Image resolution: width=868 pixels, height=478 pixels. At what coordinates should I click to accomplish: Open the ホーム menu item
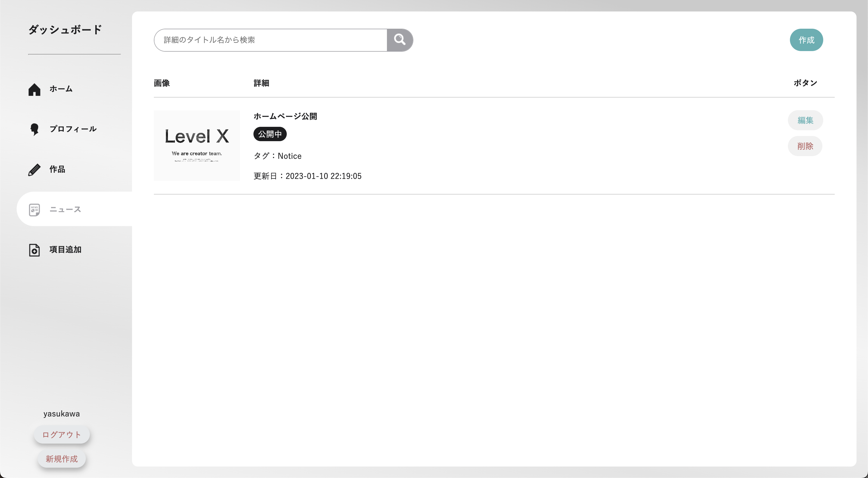(61, 89)
